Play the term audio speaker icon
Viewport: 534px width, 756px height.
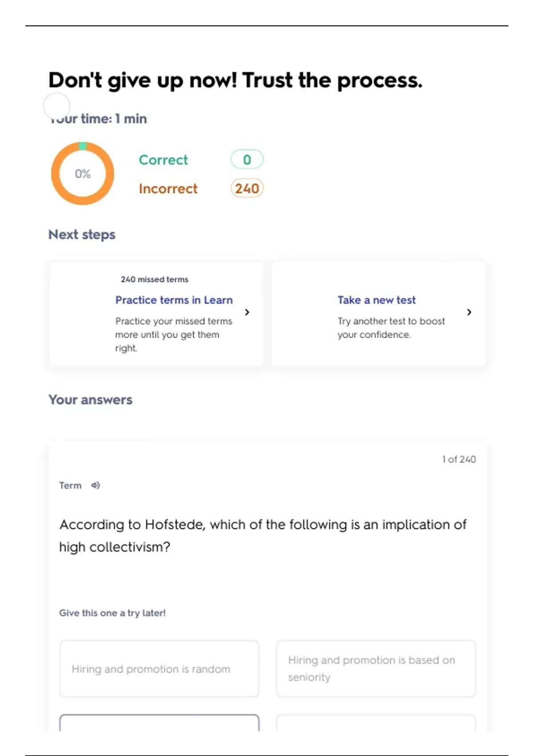coord(96,485)
